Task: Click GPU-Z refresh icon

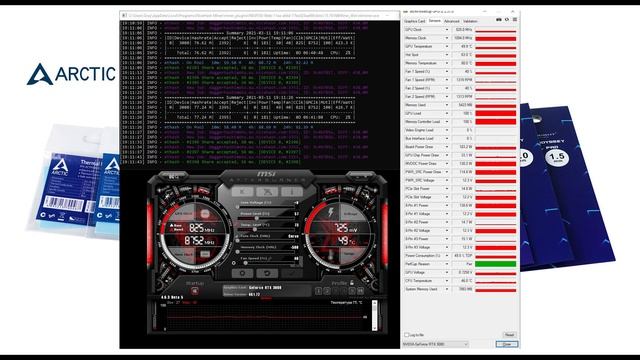Action: click(x=507, y=20)
